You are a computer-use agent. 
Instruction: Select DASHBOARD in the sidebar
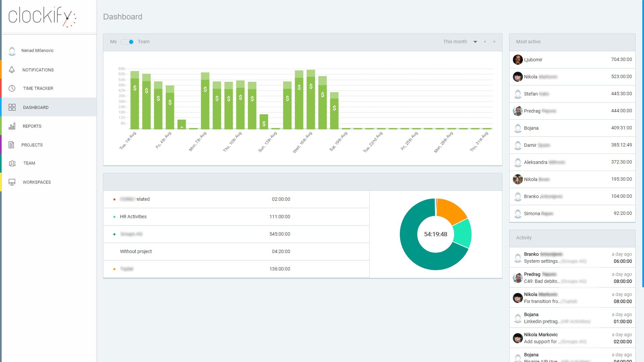(x=49, y=107)
